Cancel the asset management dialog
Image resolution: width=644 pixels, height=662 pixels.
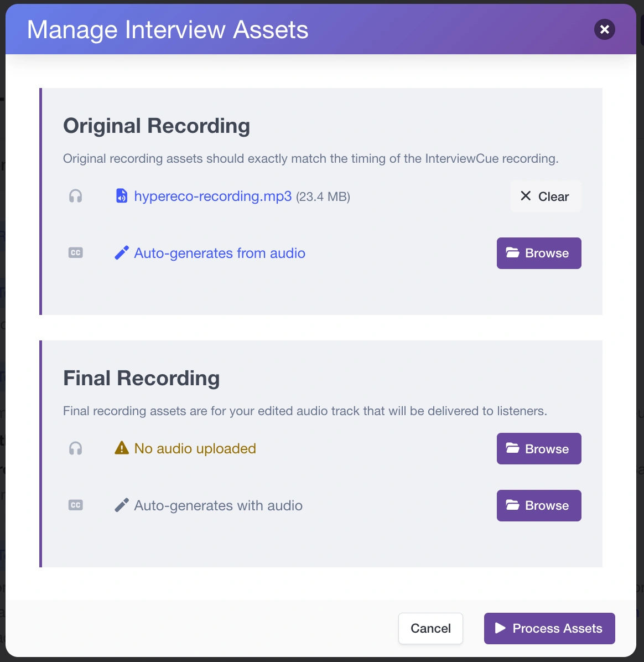[x=430, y=628]
